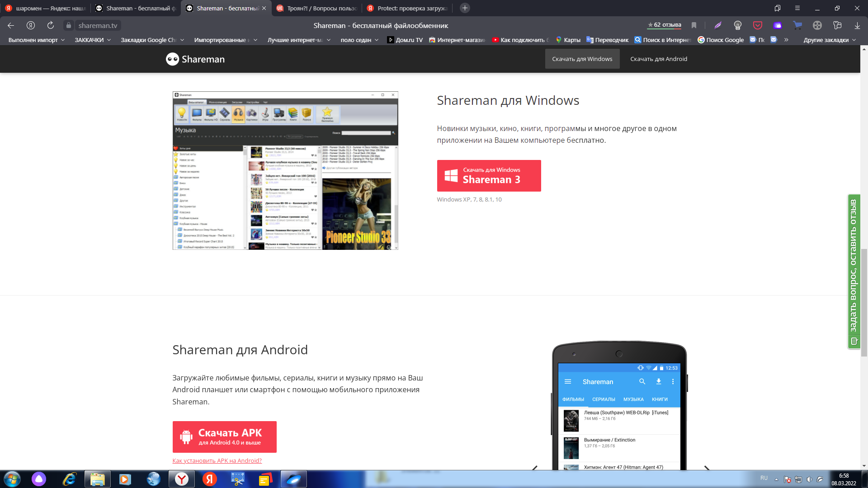Launch Alice assistant from the taskbar
This screenshot has height=488, width=868.
click(x=39, y=479)
